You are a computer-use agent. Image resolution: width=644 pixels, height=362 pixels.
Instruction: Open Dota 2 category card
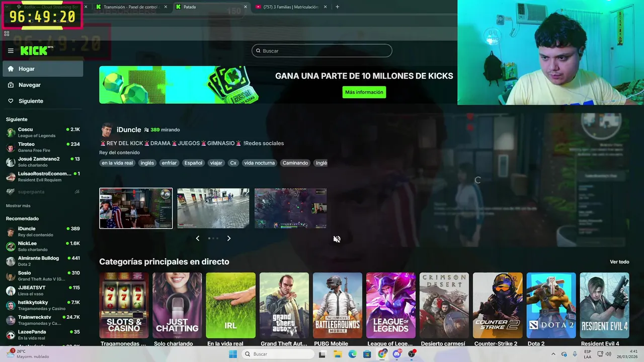551,305
